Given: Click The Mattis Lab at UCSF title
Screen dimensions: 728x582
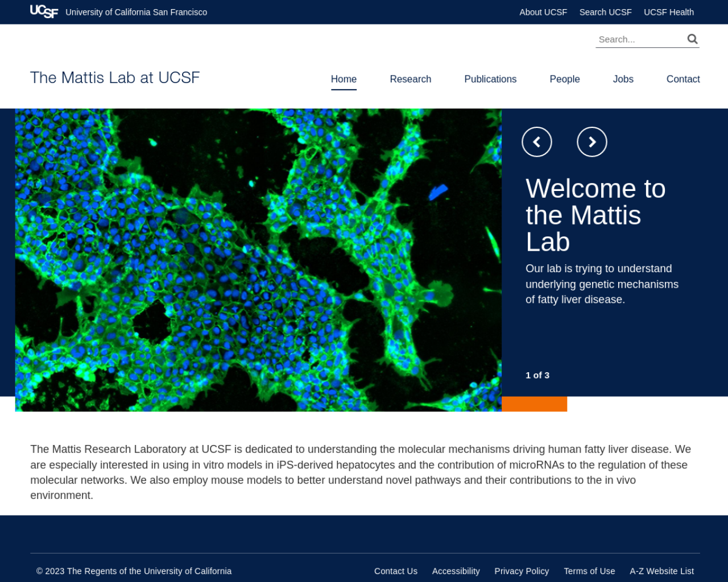Looking at the screenshot, I should pyautogui.click(x=115, y=77).
